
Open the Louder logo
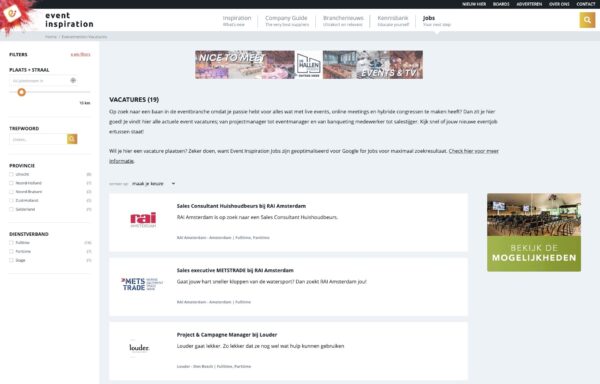coord(139,348)
